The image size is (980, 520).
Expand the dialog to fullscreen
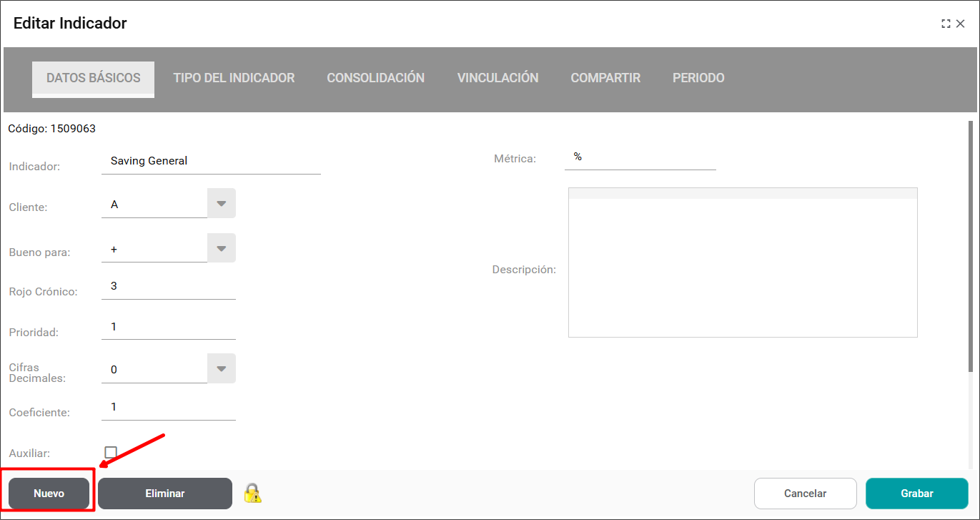pos(946,24)
